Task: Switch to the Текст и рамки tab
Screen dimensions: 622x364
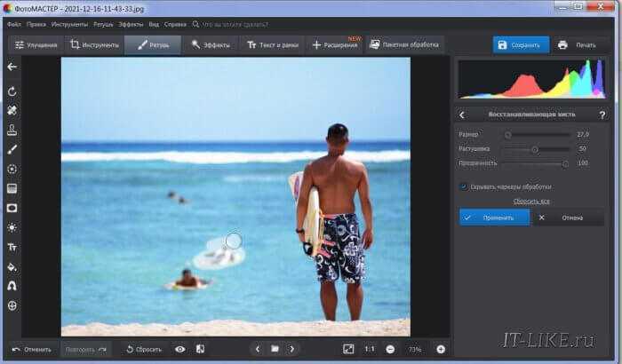Action: (x=273, y=44)
